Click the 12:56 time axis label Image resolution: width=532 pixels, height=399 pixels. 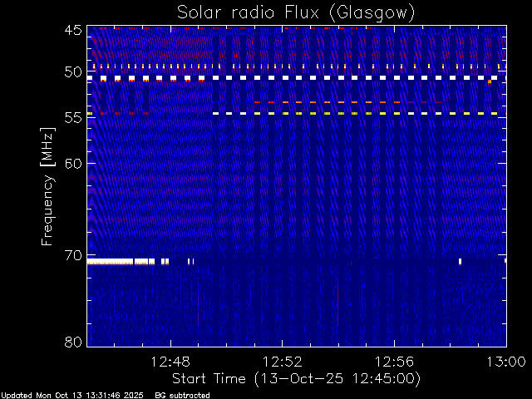click(x=394, y=362)
